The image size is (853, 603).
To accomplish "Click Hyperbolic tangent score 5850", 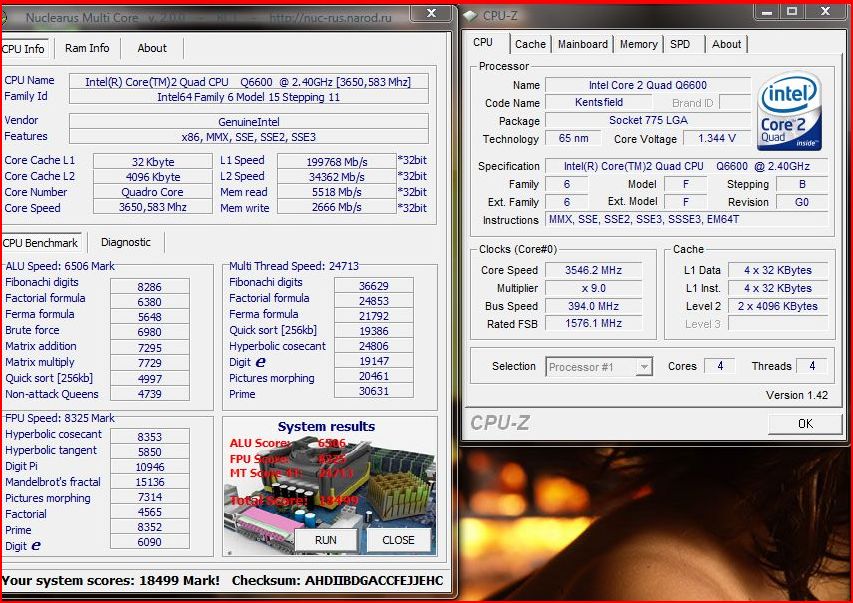I will click(150, 452).
